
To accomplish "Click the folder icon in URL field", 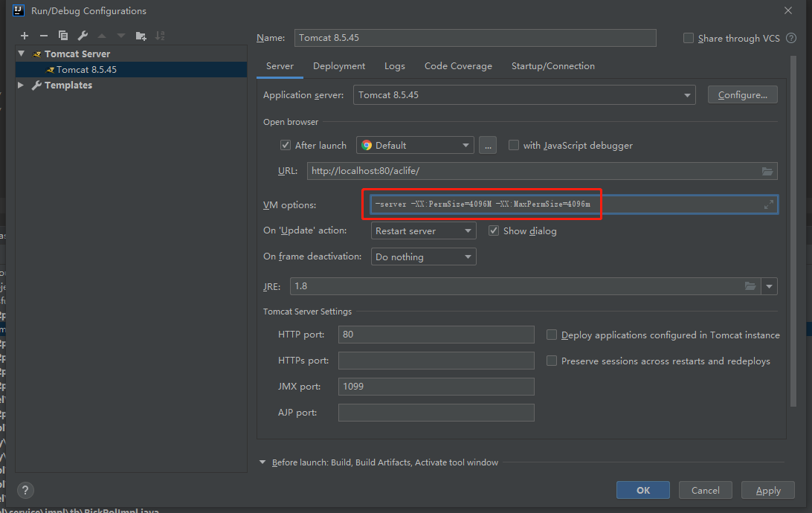I will click(x=767, y=171).
